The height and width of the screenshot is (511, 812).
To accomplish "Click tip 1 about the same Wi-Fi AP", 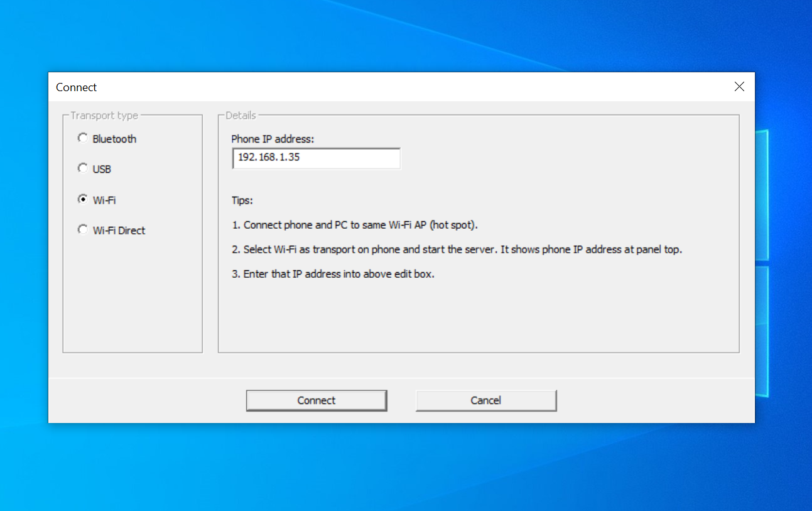I will (355, 225).
